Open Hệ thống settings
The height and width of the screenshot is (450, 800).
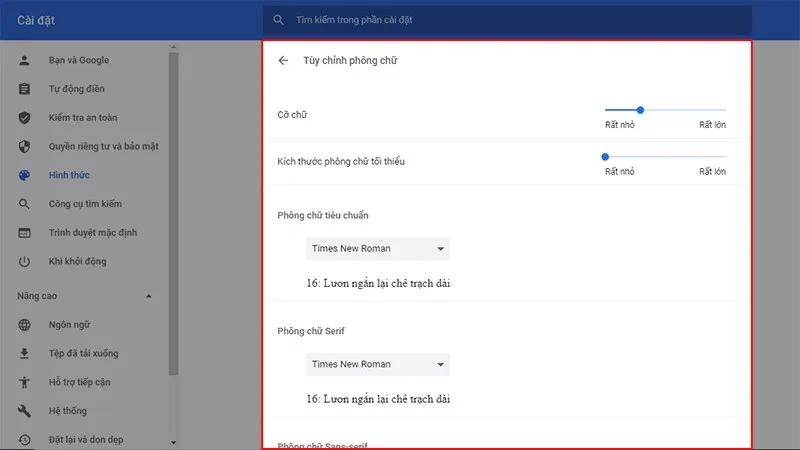point(67,411)
